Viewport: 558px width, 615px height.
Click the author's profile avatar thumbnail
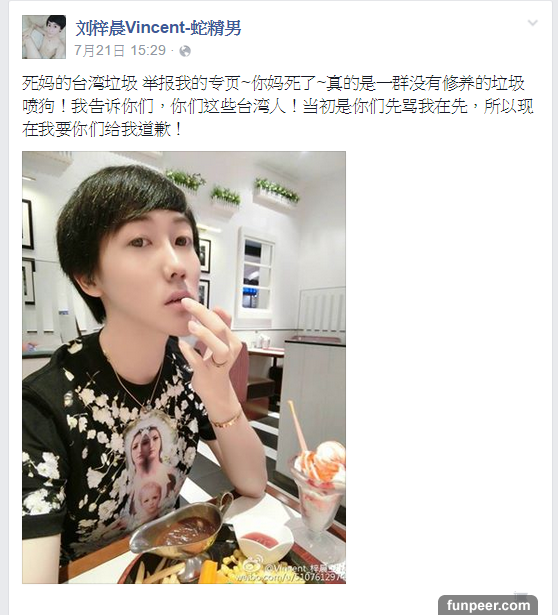44,37
